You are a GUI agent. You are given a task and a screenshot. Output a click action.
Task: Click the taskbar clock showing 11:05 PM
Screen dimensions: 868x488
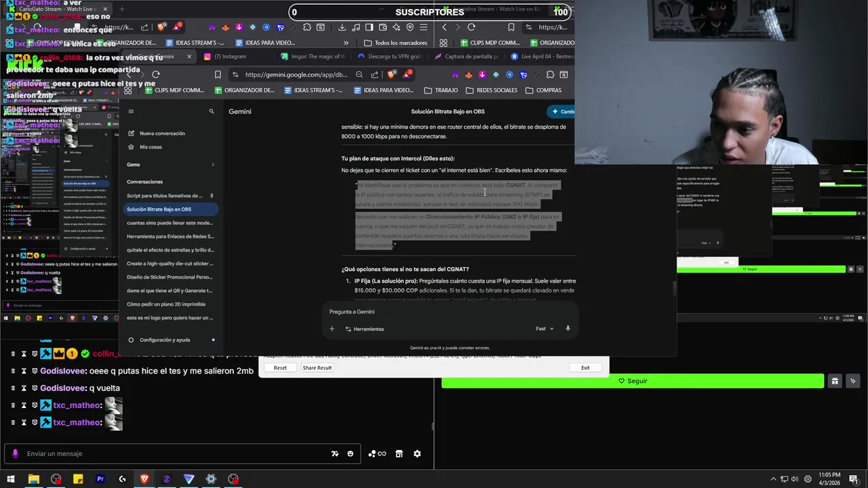[828, 479]
